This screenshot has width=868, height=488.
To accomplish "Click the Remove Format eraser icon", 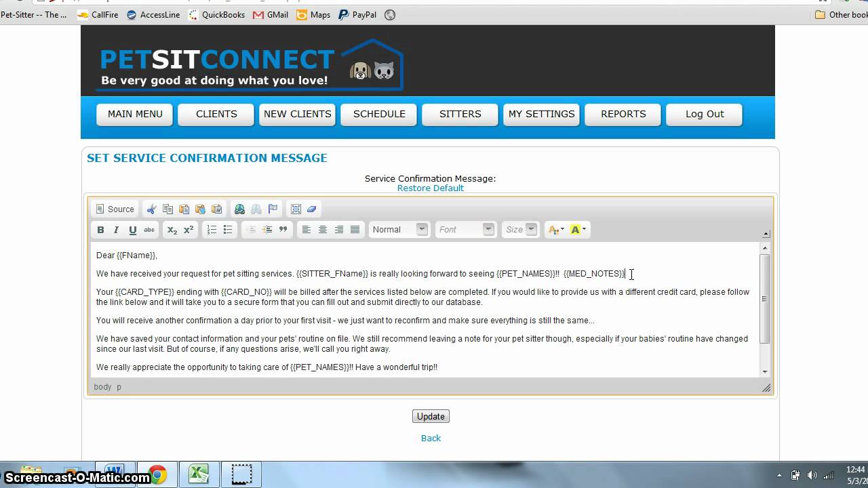I will (312, 209).
